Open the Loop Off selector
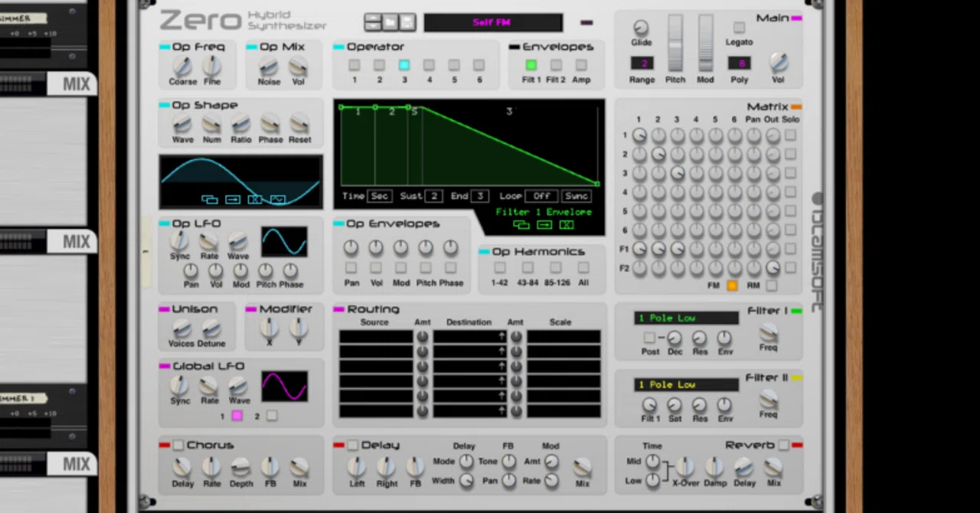The image size is (980, 513). point(541,196)
